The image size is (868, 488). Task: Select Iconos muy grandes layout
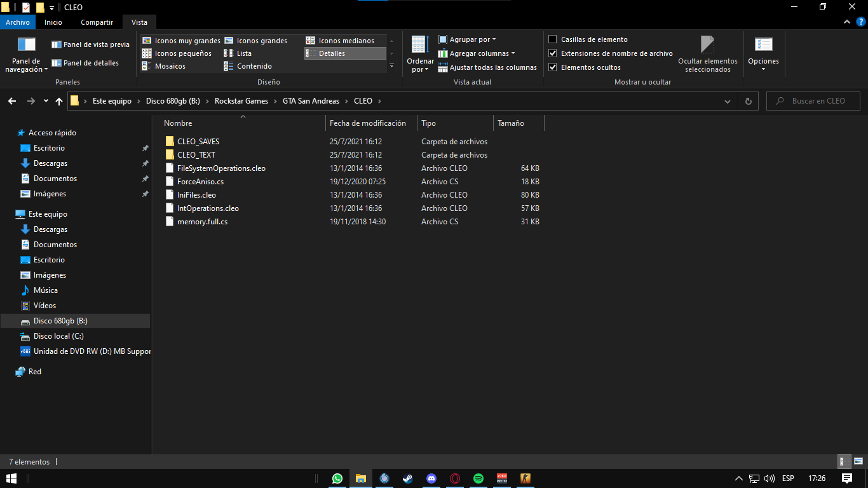point(181,41)
